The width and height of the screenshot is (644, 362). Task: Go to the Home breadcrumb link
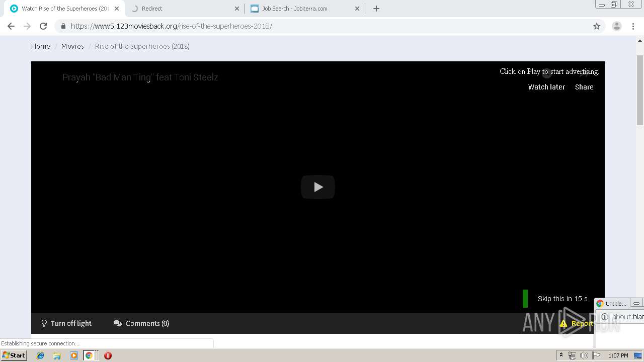coord(41,46)
